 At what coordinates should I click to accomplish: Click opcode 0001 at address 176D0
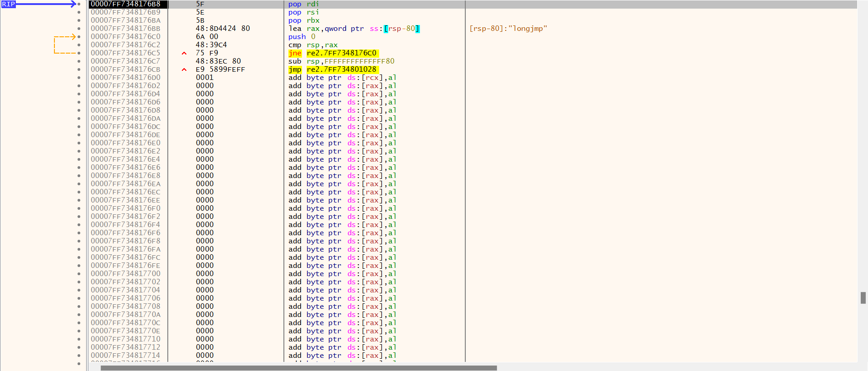click(205, 78)
